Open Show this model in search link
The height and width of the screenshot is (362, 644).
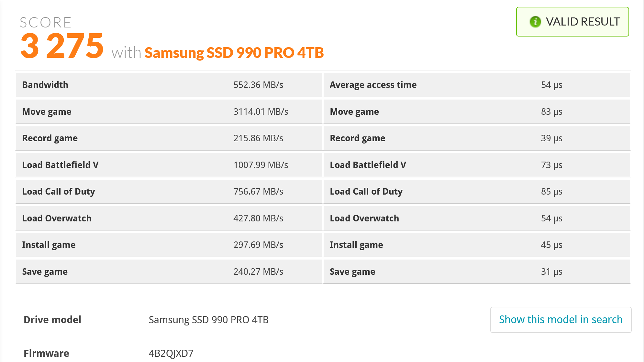click(x=561, y=319)
